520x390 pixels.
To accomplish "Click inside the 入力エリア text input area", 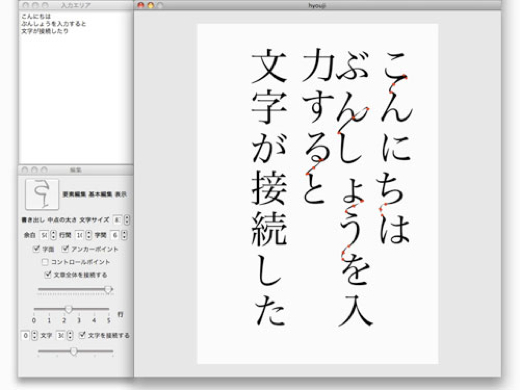I will point(76,87).
